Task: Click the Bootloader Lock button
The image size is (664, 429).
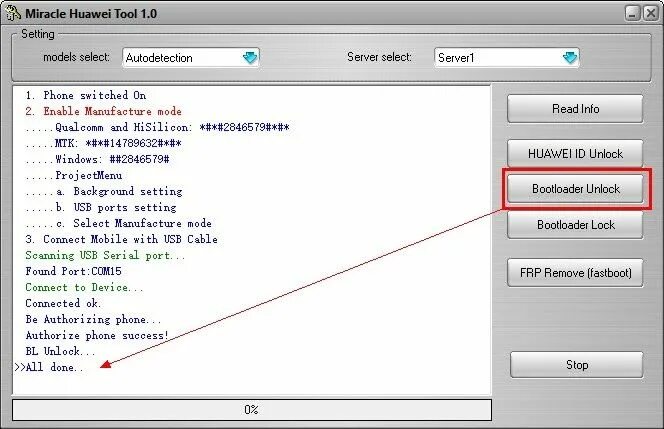Action: click(575, 224)
